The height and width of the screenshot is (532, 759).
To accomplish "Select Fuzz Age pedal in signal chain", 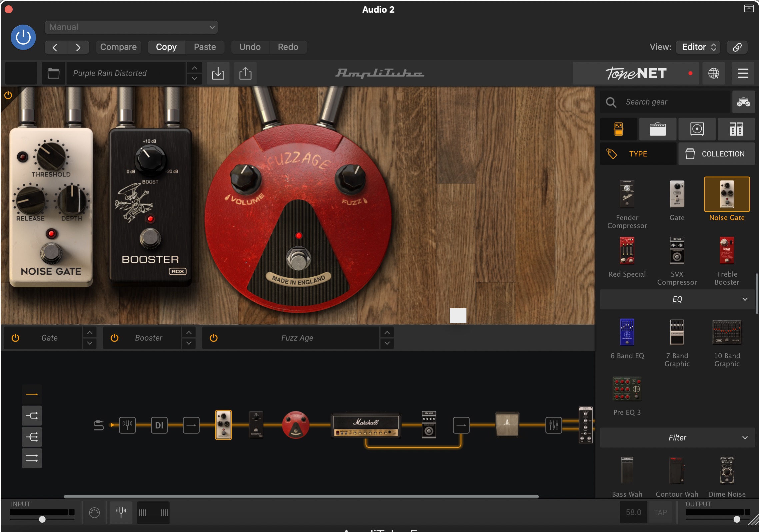I will coord(296,425).
